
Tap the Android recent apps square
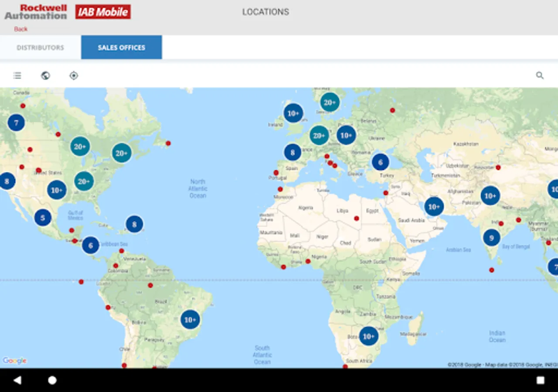point(541,380)
